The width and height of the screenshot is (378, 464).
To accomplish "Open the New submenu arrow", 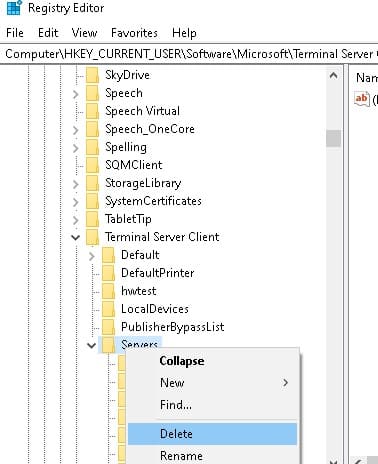I will [285, 383].
